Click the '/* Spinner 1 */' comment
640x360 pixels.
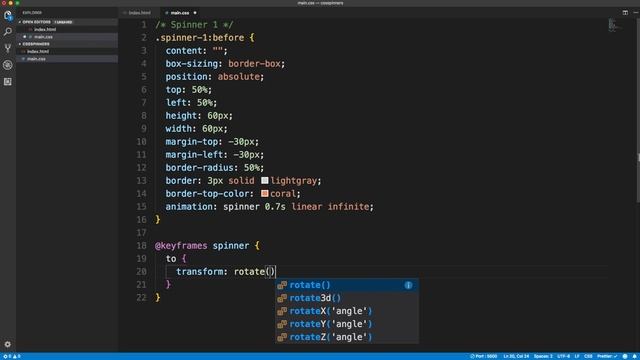[x=194, y=24]
